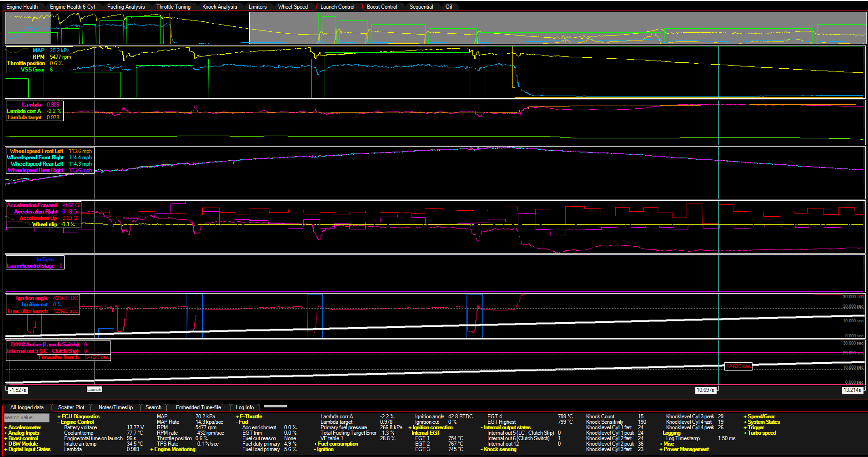Open the Engine Health tab

22,7
